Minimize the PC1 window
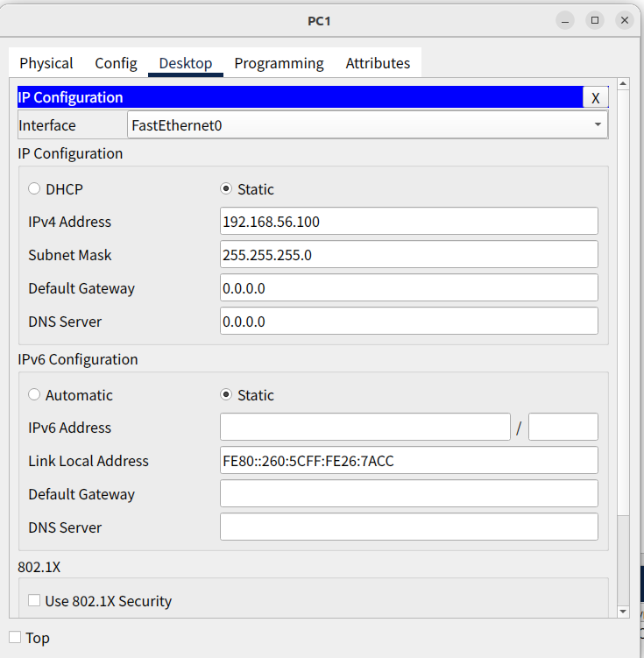The width and height of the screenshot is (644, 658). click(565, 20)
